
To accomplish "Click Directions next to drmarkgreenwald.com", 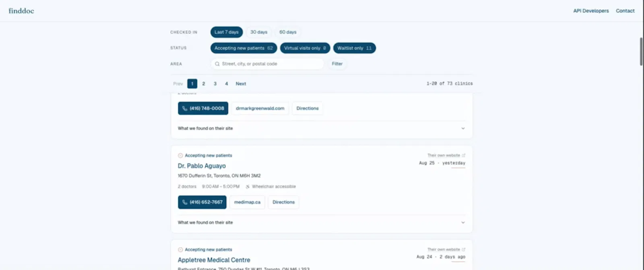I will point(308,108).
